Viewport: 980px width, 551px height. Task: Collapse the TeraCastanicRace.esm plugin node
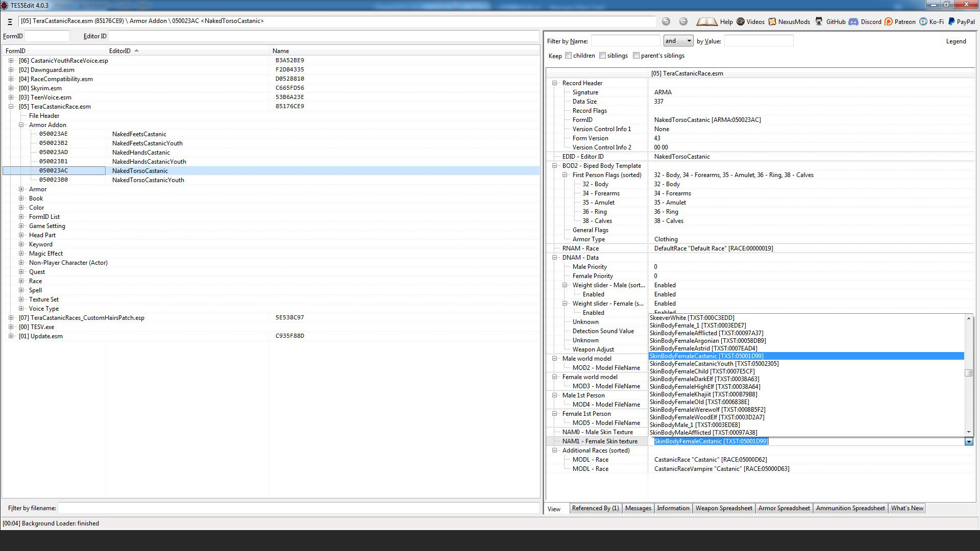(11, 107)
